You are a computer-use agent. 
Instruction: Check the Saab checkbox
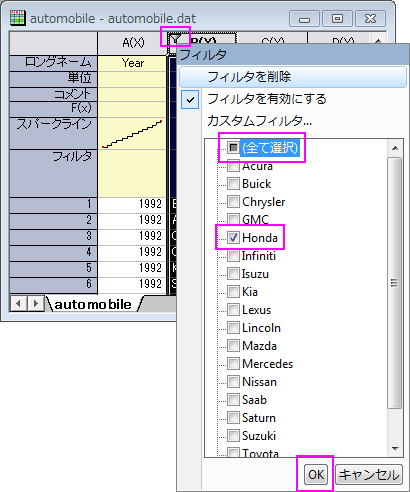pos(233,400)
